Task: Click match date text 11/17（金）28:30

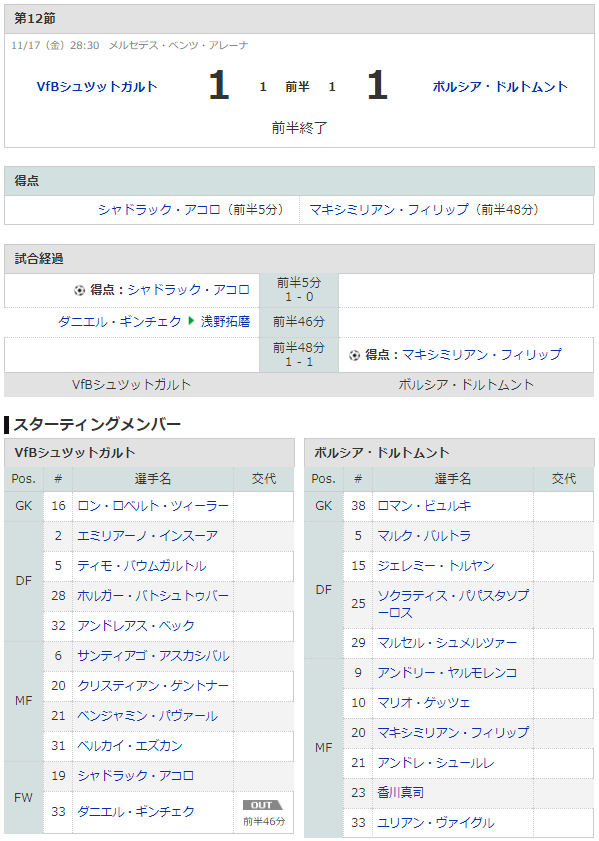Action: 55,46
